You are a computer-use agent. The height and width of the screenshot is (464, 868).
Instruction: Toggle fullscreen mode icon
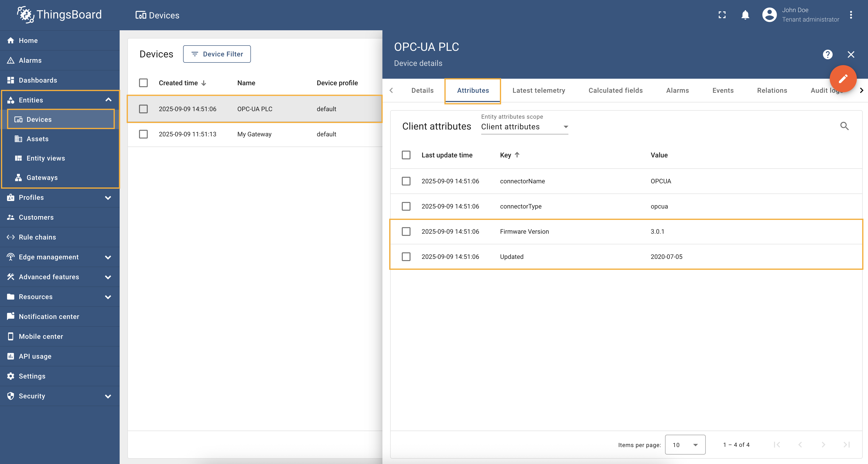pos(722,15)
